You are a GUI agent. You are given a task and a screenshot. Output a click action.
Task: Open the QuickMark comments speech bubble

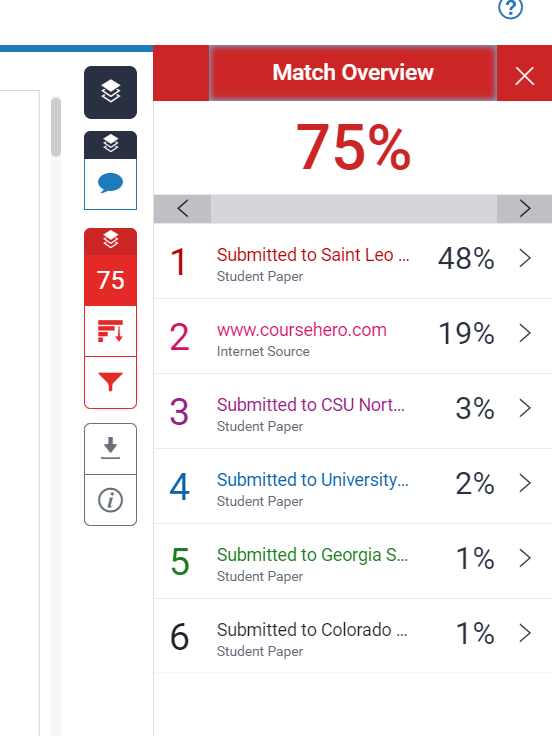point(110,184)
